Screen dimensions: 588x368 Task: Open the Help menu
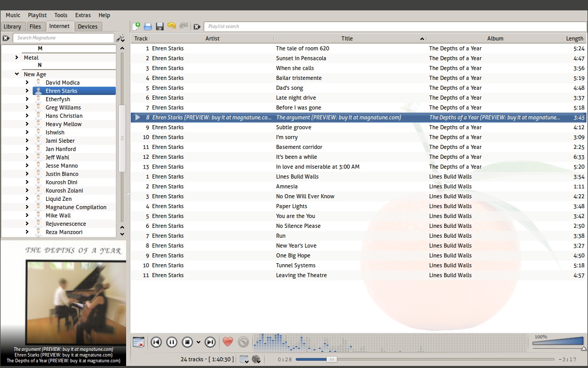104,15
